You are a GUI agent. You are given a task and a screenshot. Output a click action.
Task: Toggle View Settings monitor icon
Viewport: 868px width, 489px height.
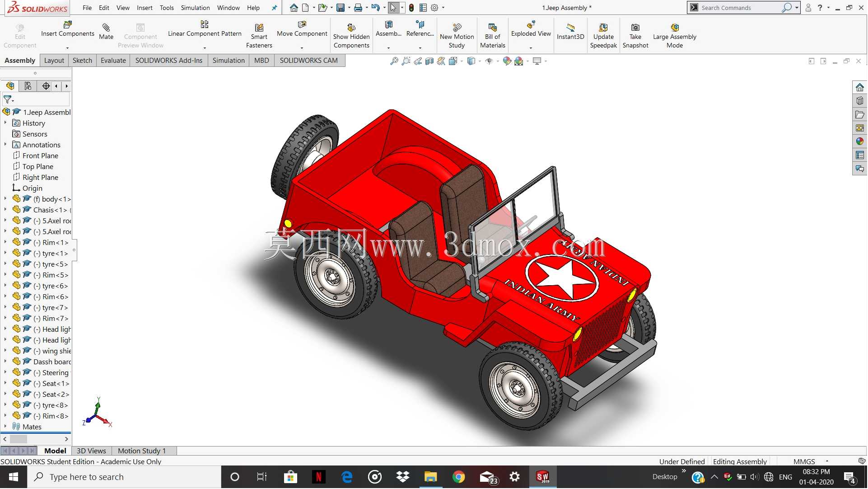537,61
